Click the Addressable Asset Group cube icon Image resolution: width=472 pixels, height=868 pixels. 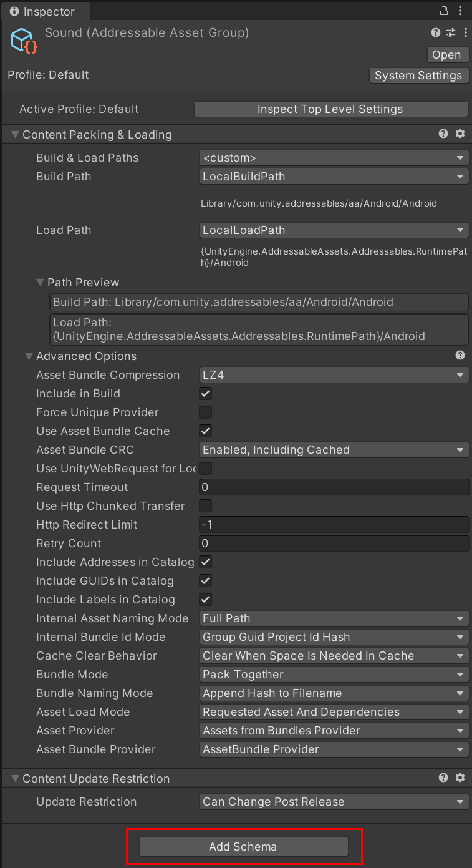click(24, 41)
